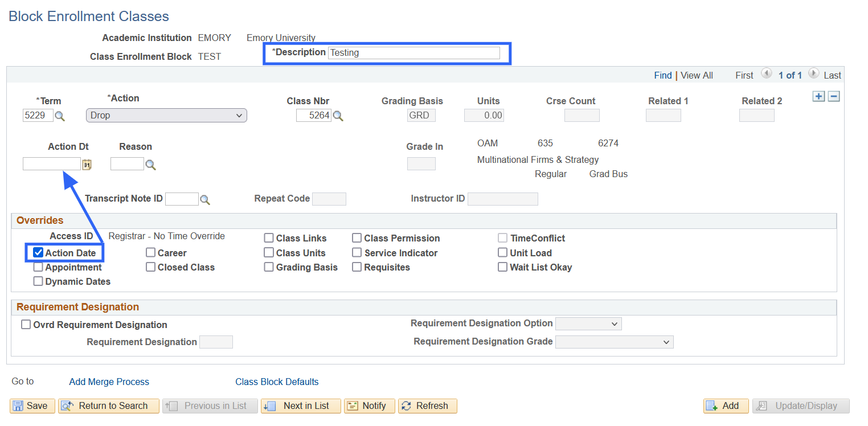This screenshot has width=868, height=426.
Task: Open the Term lookup magnifier icon
Action: pyautogui.click(x=60, y=116)
